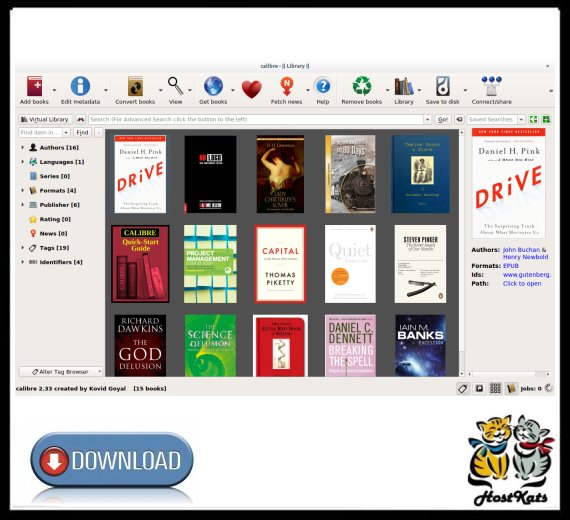Image resolution: width=570 pixels, height=520 pixels.
Task: Open the Edit metadata dropdown arrow
Action: click(x=106, y=90)
